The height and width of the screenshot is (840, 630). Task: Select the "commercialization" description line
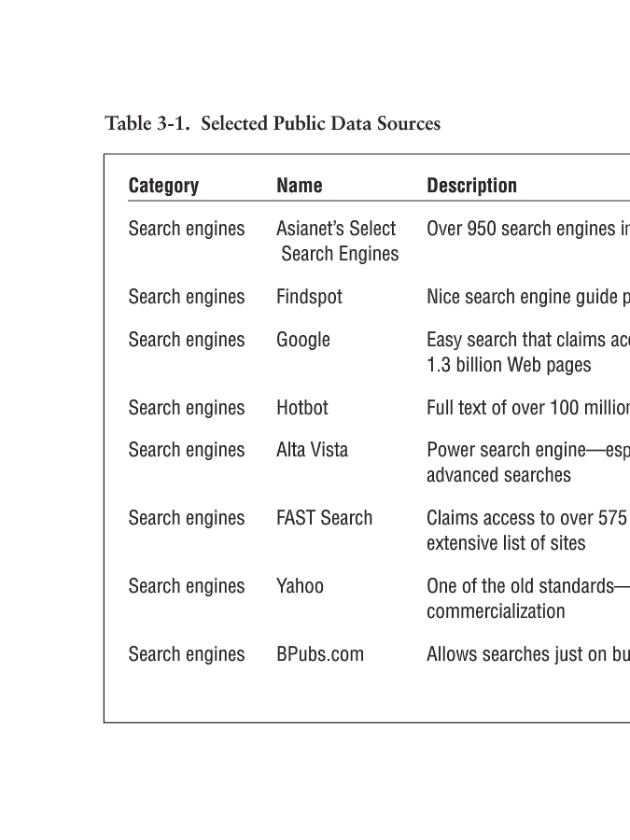(x=496, y=611)
